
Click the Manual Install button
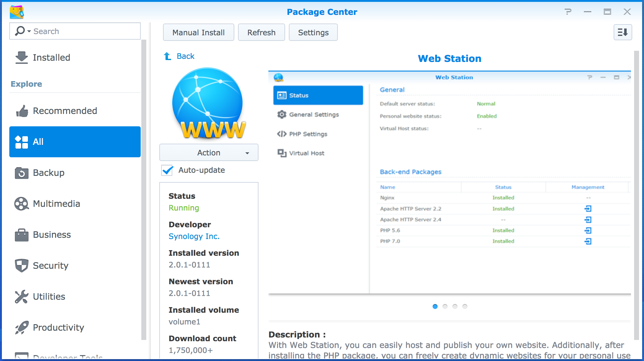(x=198, y=32)
